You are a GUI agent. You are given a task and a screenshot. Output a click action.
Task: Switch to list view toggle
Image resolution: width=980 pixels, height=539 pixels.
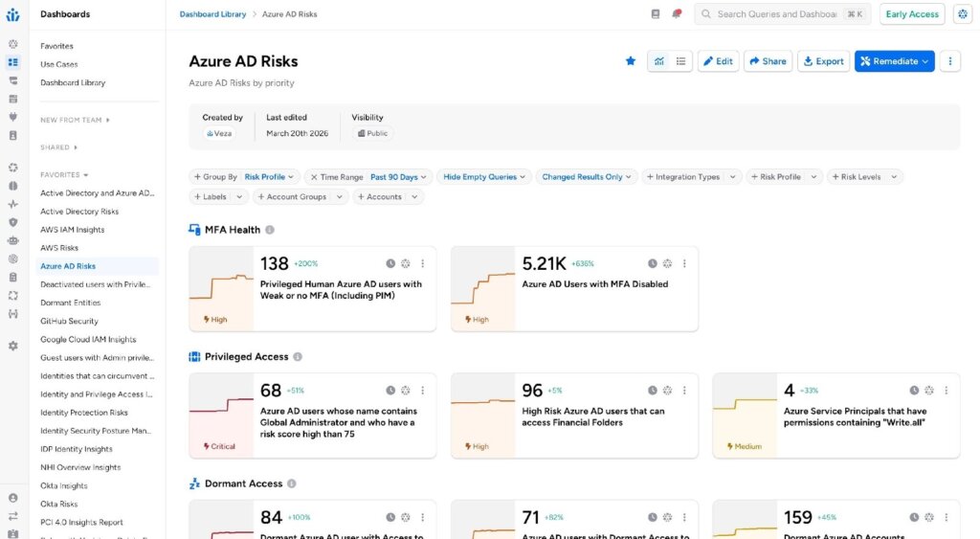coord(680,61)
